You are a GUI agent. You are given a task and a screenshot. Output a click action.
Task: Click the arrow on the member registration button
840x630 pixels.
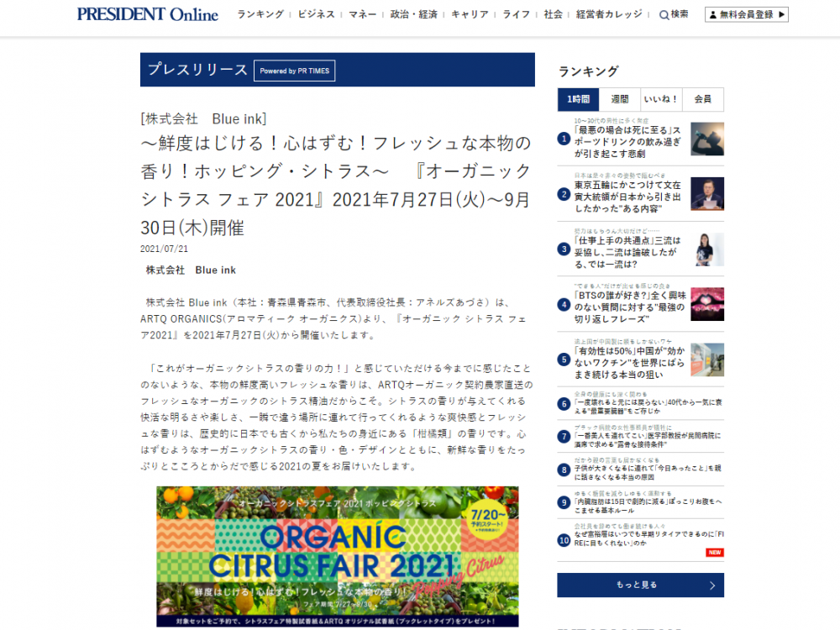[x=781, y=14]
